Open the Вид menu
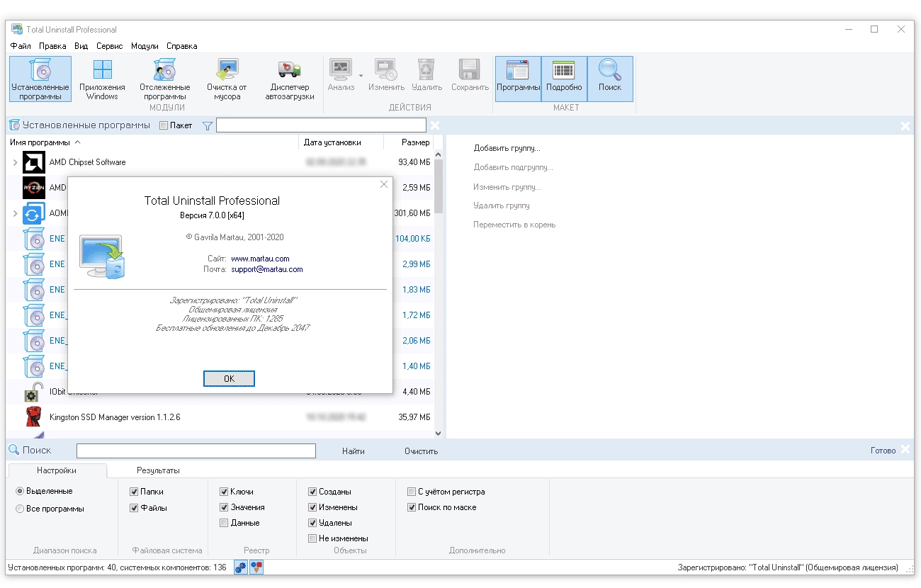 point(81,46)
